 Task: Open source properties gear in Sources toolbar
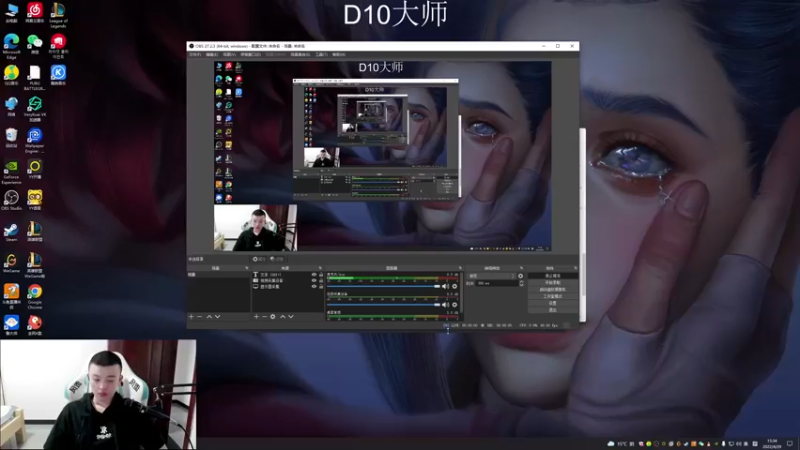coord(272,317)
